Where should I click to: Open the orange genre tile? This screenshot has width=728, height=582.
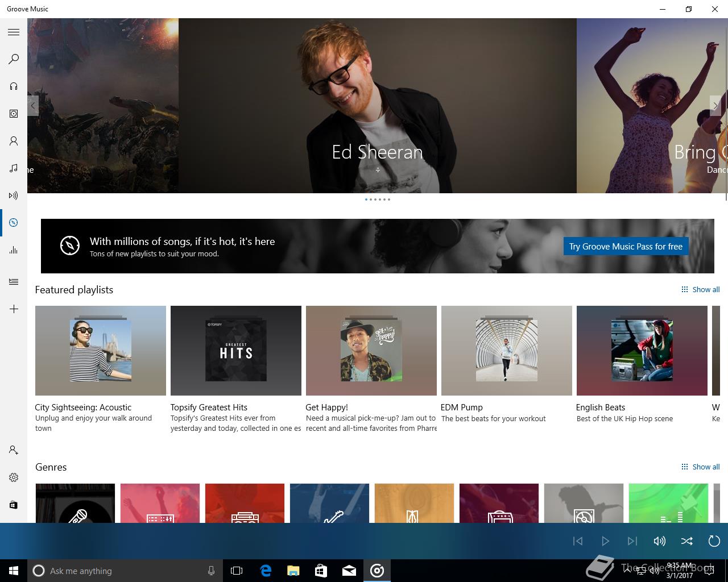pos(414,503)
